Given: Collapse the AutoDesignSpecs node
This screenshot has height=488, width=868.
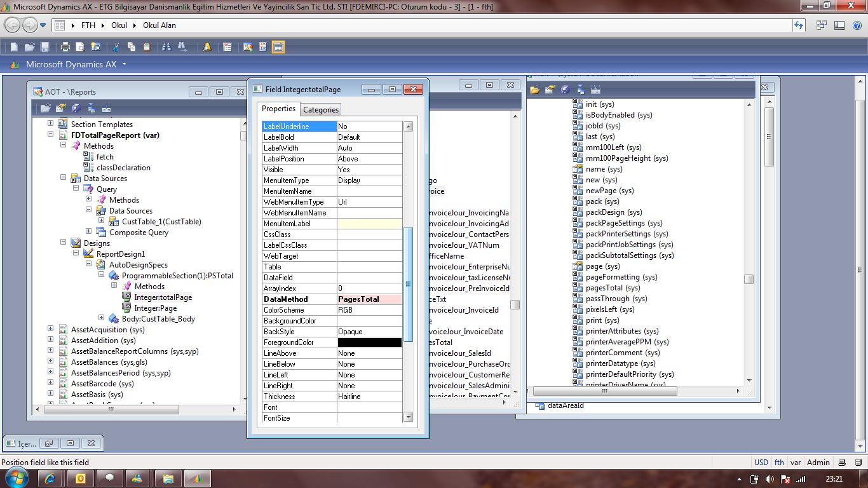Looking at the screenshot, I should 88,264.
